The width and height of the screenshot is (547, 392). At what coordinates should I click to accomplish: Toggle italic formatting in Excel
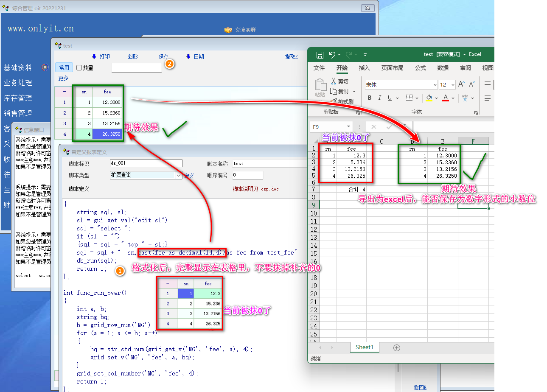(x=380, y=98)
